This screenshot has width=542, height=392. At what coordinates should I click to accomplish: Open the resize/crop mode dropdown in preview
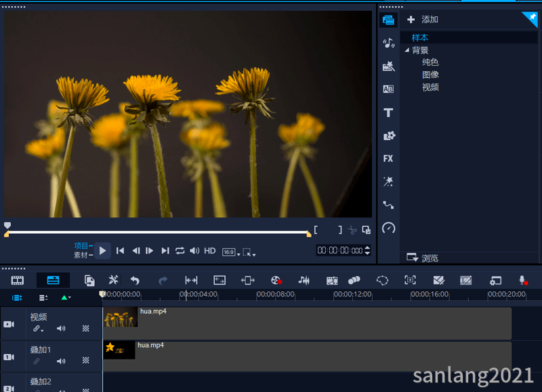click(249, 252)
